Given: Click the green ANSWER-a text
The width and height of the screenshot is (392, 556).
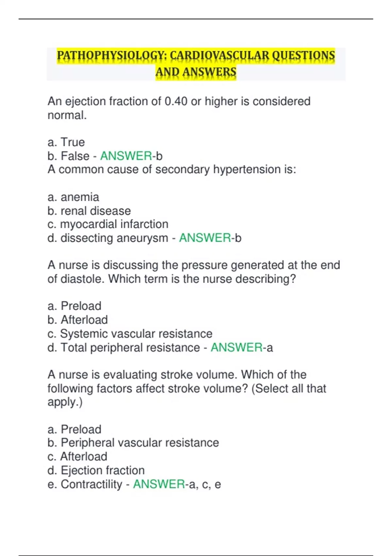Looking at the screenshot, I should 242,347.
